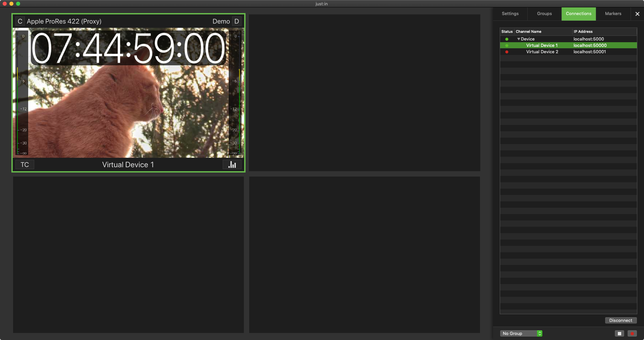Click the Apple ProRes 422 (Proxy) label
Viewport: 644px width, 340px height.
(x=64, y=21)
